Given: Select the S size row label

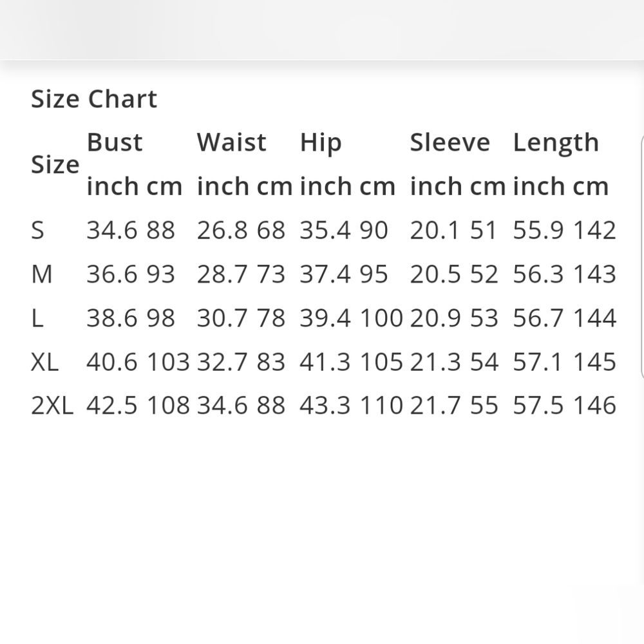Looking at the screenshot, I should pos(38,231).
